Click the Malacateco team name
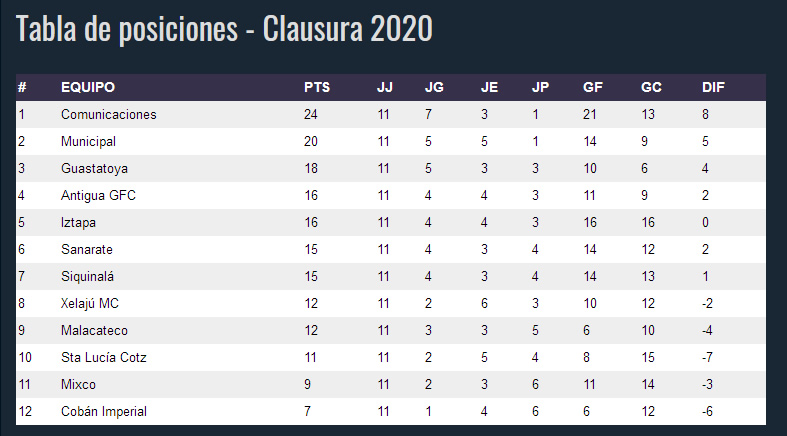The image size is (787, 436). coord(94,331)
